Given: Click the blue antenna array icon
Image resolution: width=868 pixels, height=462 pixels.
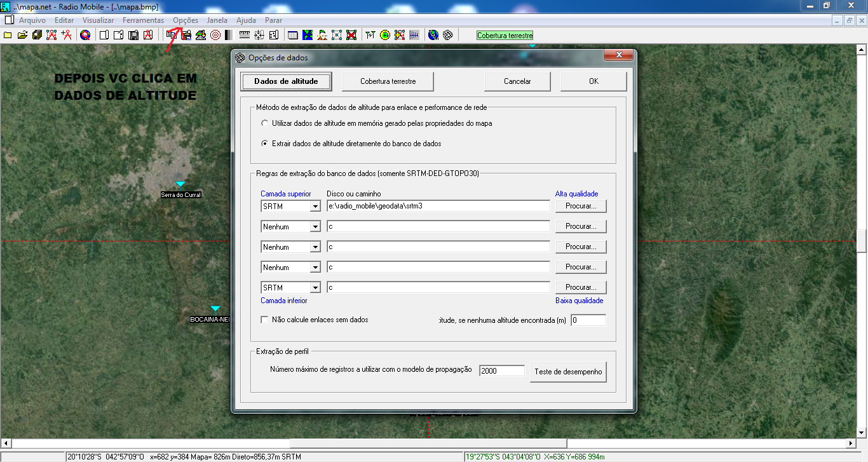Looking at the screenshot, I should [414, 35].
